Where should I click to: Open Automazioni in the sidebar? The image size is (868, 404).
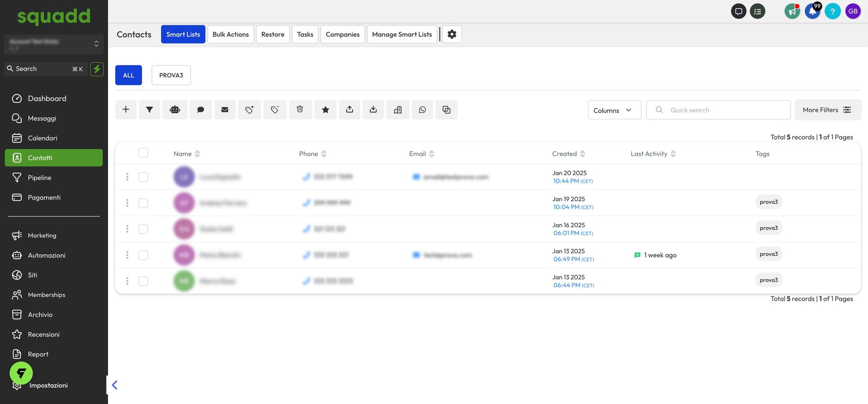tap(54, 255)
